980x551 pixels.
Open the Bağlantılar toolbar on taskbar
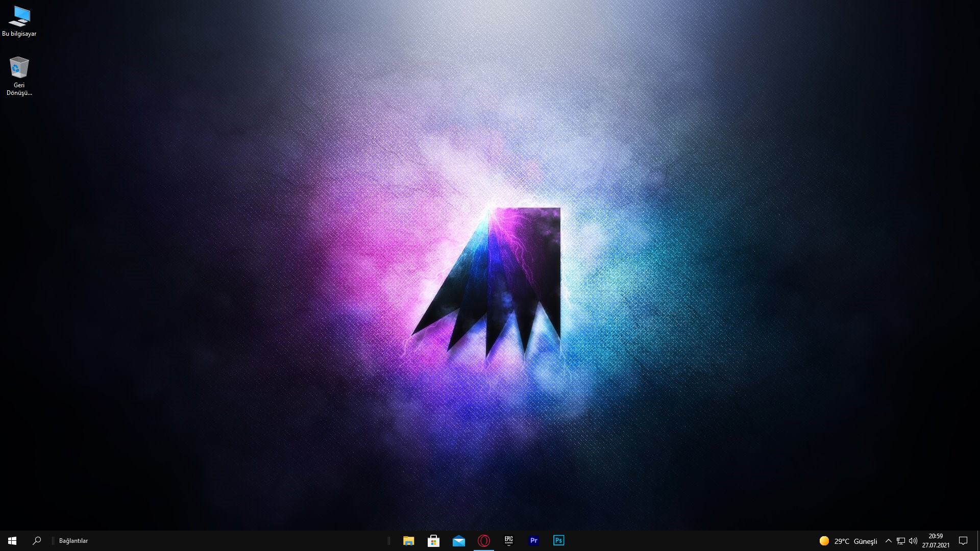(73, 541)
